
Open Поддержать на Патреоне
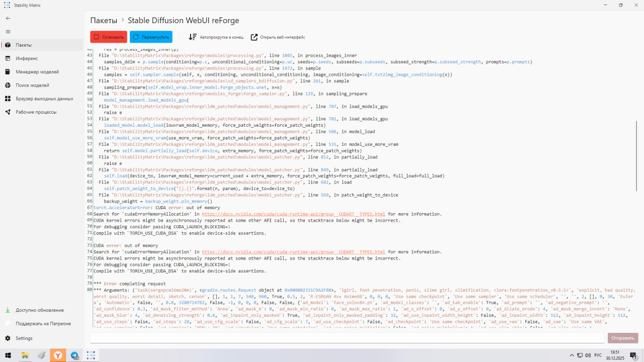(x=41, y=324)
